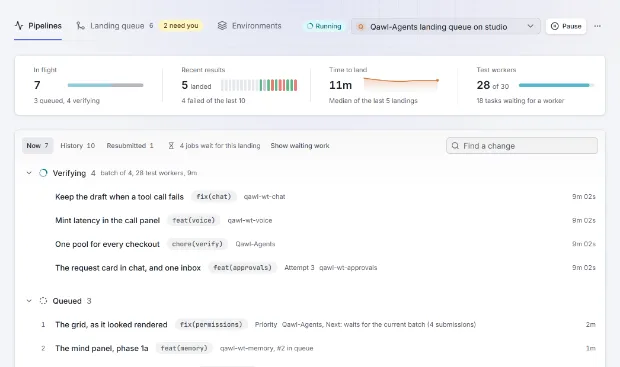Screen dimensions: 620x367
Task: Click the Verifying spinner icon
Action: coord(43,173)
